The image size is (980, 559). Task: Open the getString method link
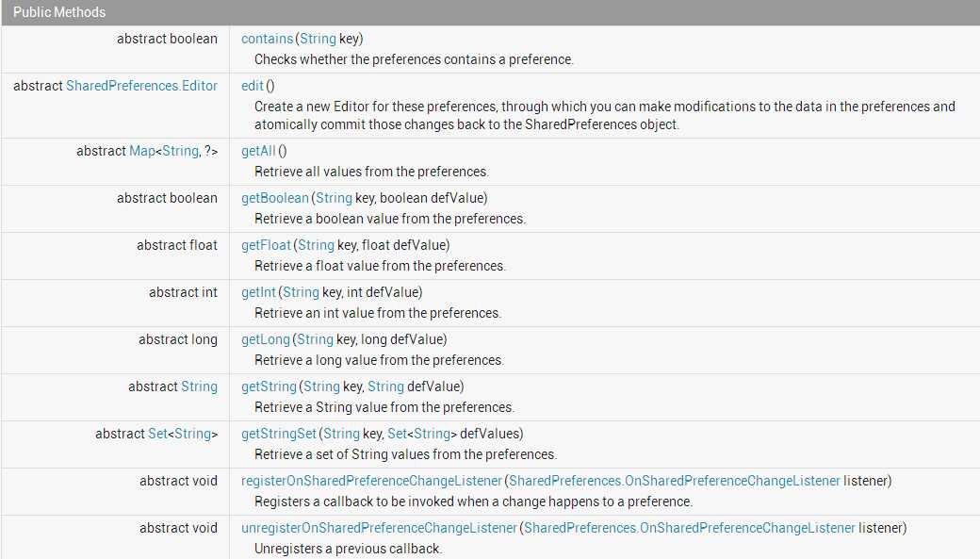coord(269,386)
